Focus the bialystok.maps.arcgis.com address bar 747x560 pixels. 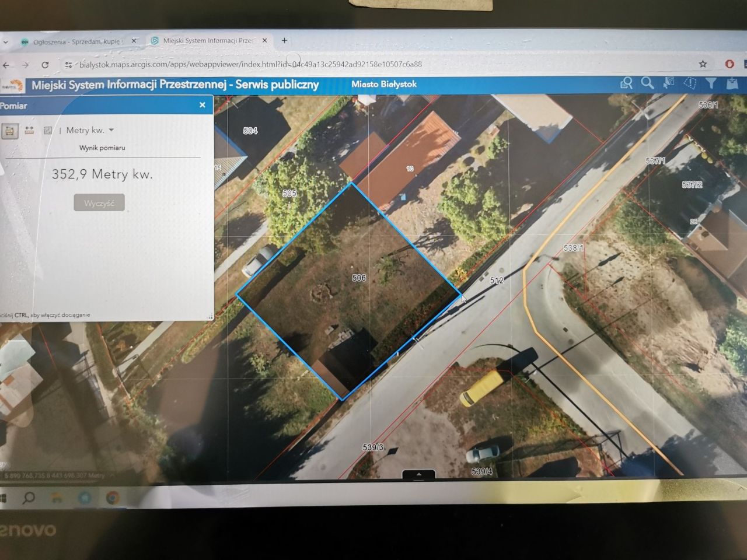251,64
